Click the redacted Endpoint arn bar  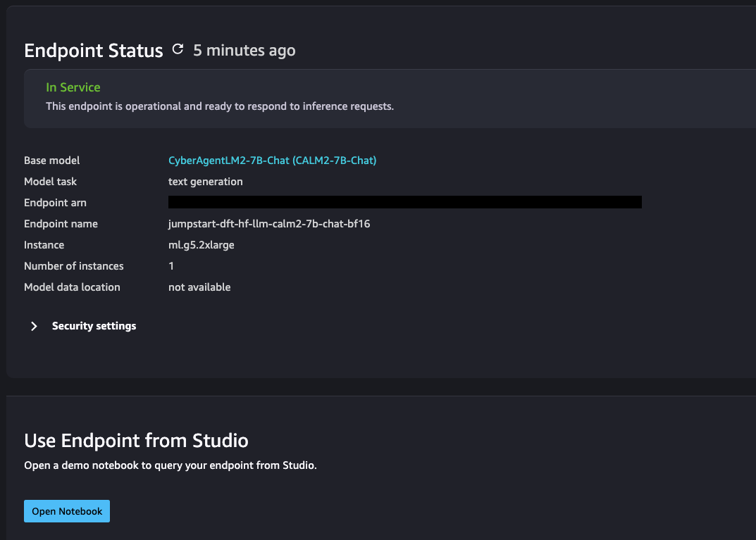point(404,203)
